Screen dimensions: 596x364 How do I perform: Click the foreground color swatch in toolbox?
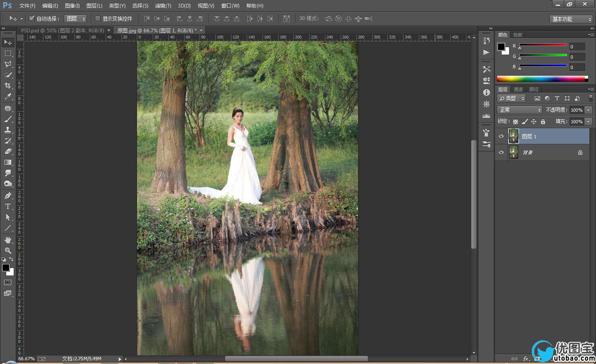tap(6, 268)
